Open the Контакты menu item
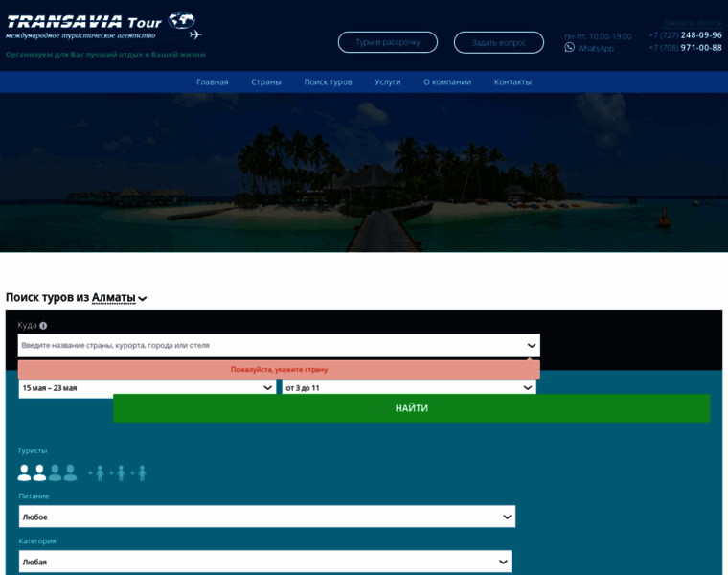Screen dimensions: 728x575 [512, 81]
